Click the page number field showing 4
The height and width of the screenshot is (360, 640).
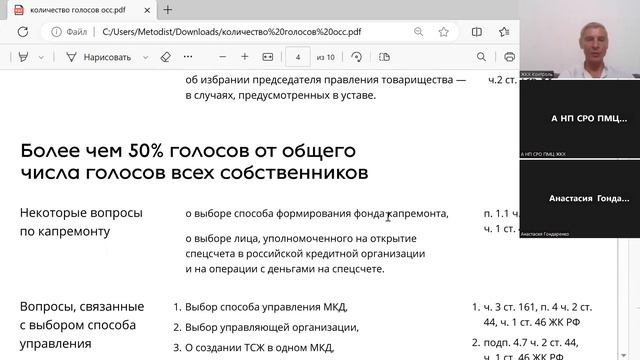(298, 57)
